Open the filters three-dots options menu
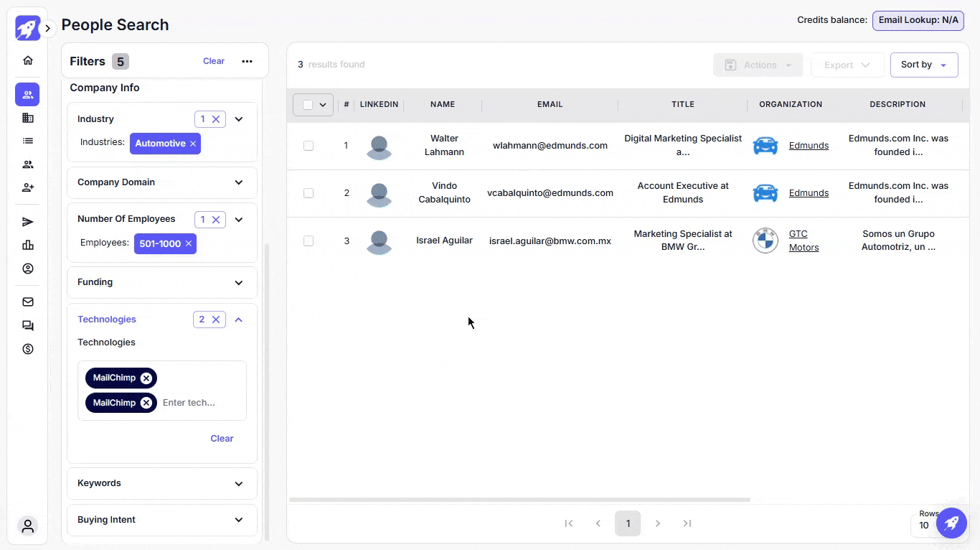 (x=247, y=62)
